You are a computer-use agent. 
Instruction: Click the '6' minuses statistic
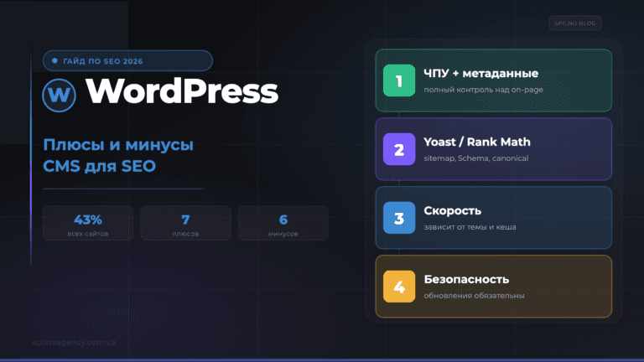pos(283,220)
